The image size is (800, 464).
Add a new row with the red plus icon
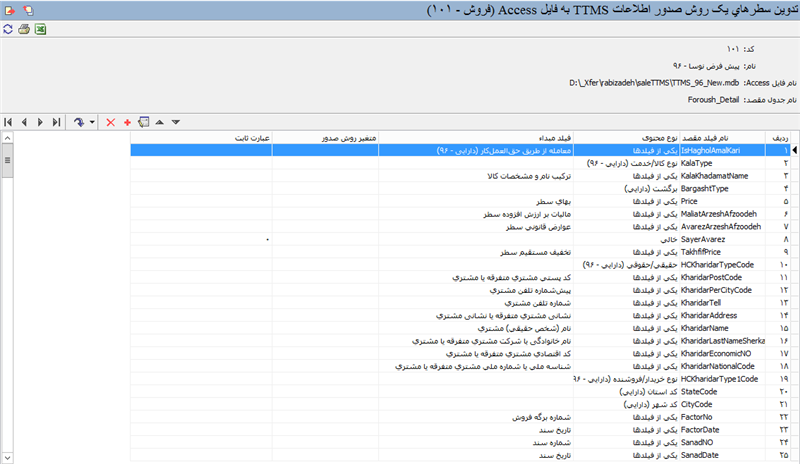[127, 122]
